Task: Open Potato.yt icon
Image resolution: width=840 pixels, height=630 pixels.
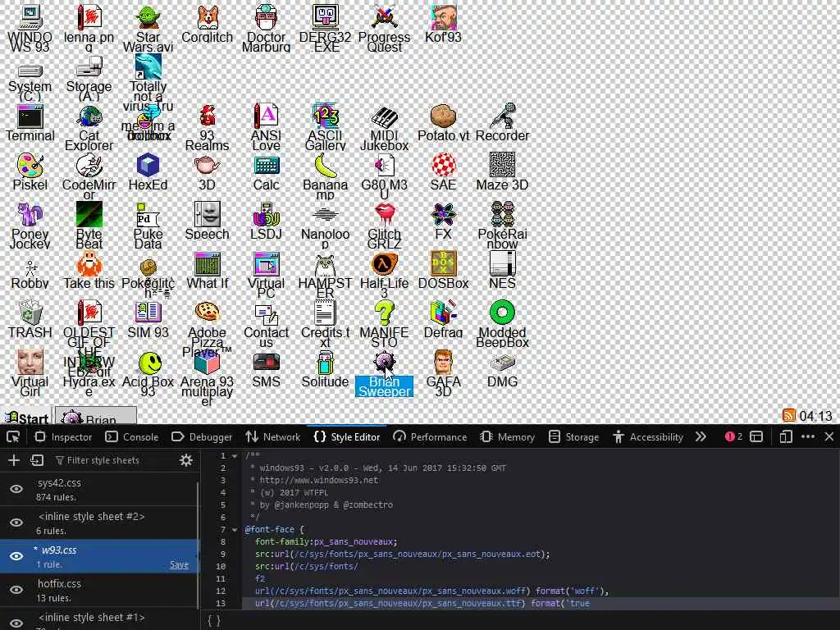Action: click(x=443, y=123)
